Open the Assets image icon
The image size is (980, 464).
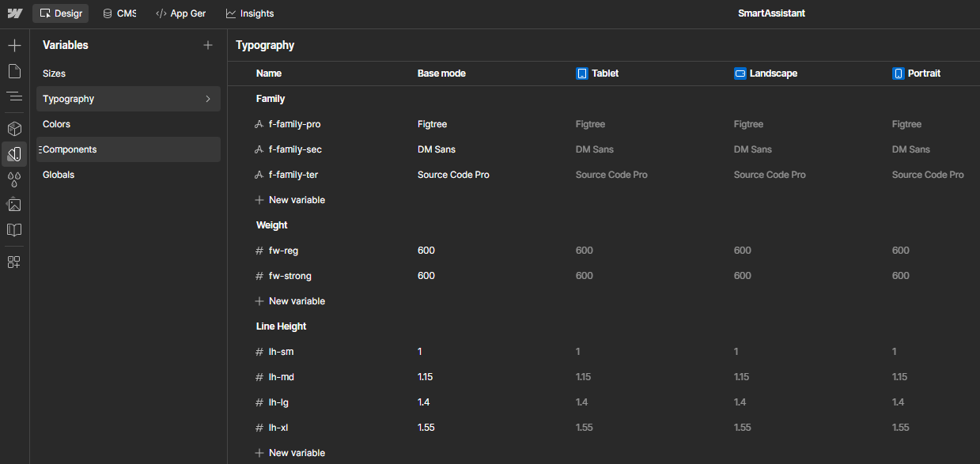point(14,204)
